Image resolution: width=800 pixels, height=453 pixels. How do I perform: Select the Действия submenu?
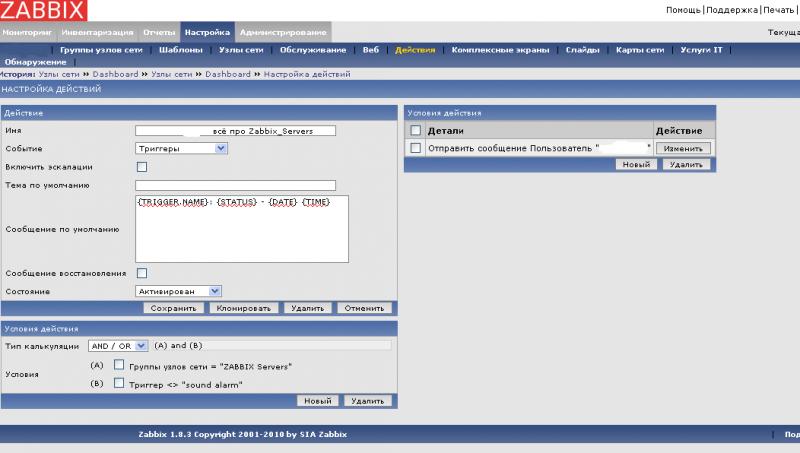[415, 49]
